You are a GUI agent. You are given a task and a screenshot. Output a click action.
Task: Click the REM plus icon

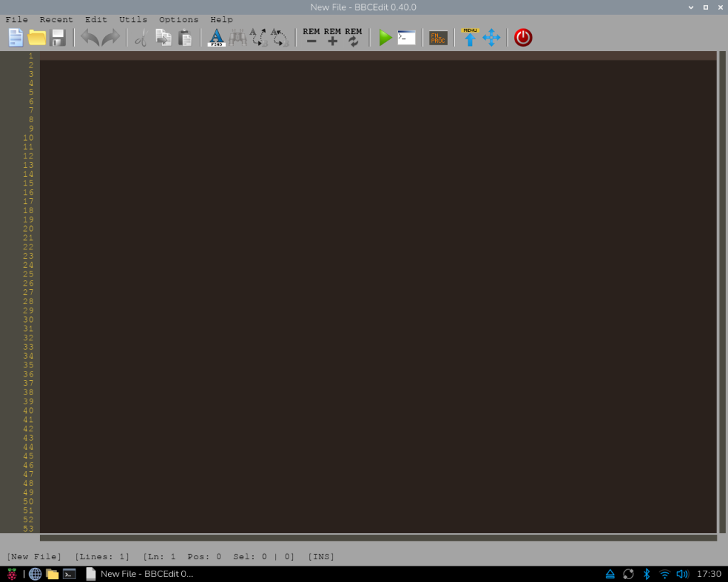pos(332,38)
